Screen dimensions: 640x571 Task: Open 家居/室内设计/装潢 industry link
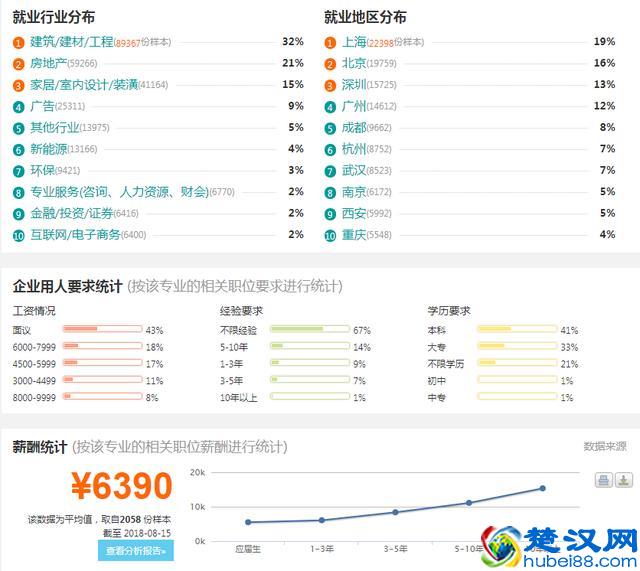(x=84, y=85)
